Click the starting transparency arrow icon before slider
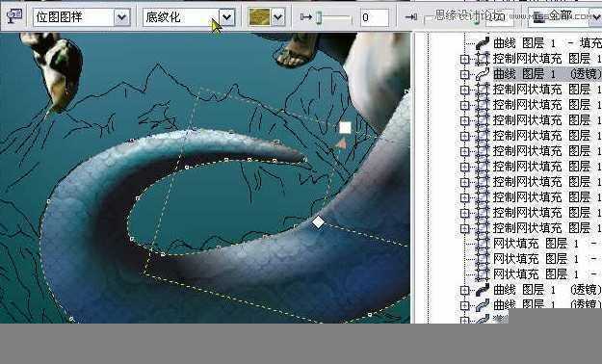Screen dimensions: 602x364 tap(306, 17)
